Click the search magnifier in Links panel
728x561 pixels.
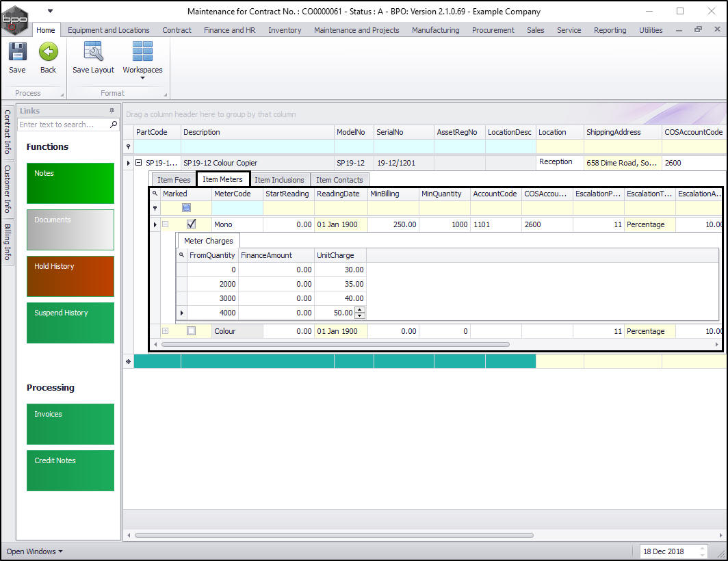coord(114,125)
